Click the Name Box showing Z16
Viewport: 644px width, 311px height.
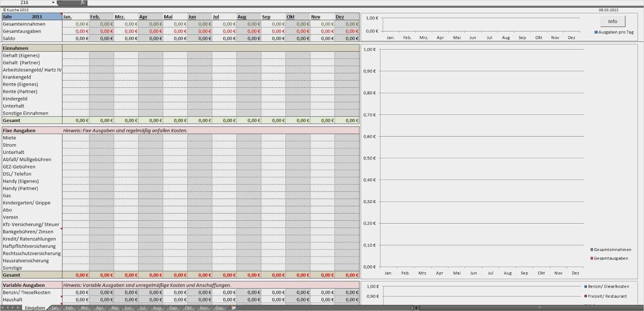(x=25, y=2)
